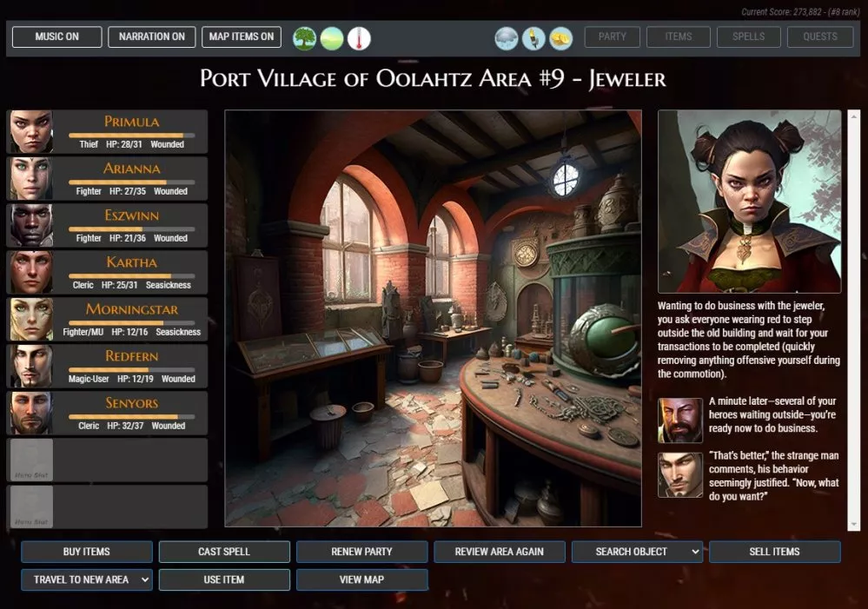Screen dimensions: 868x609
Task: Toggle the Music On button
Action: click(x=56, y=36)
